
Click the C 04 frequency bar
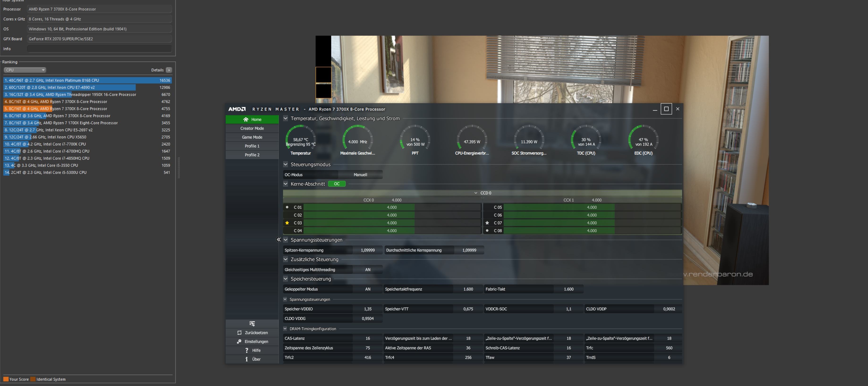[x=392, y=231]
